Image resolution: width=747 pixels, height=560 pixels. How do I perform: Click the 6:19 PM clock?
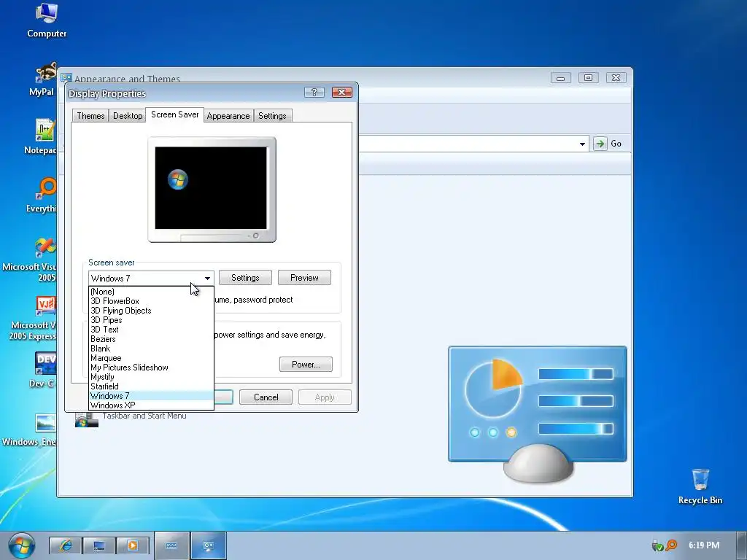pos(704,545)
